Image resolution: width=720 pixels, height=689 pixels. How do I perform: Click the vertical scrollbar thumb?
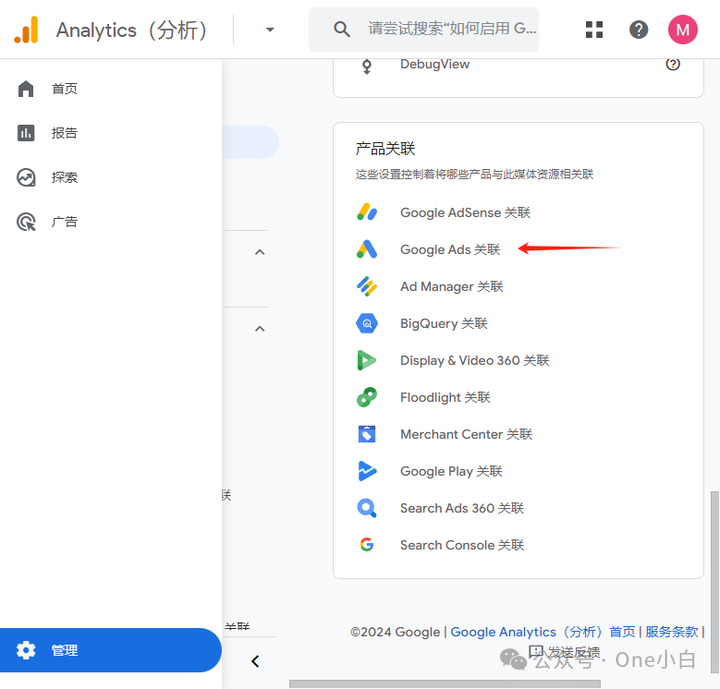coord(714,581)
